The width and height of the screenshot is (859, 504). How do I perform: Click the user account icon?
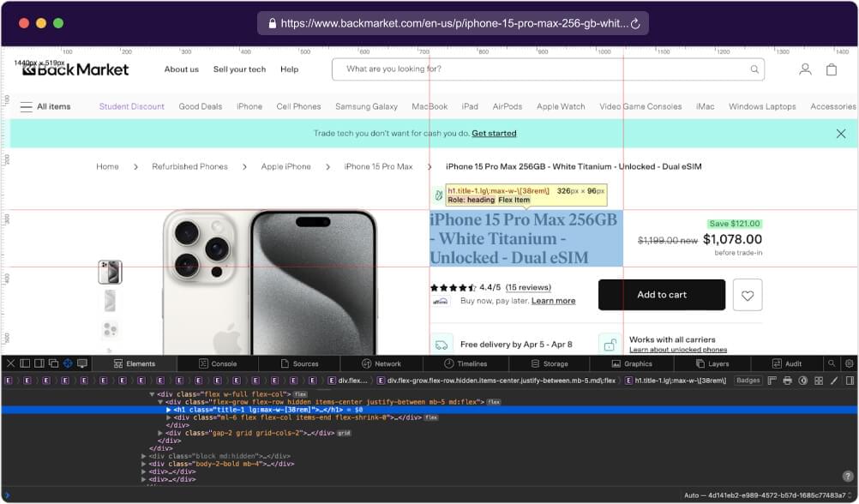point(804,69)
